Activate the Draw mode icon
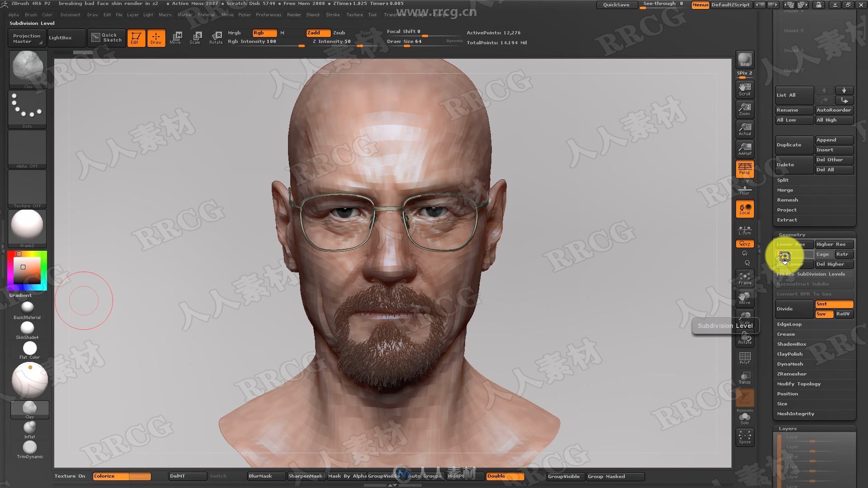The image size is (868, 488). pos(156,38)
